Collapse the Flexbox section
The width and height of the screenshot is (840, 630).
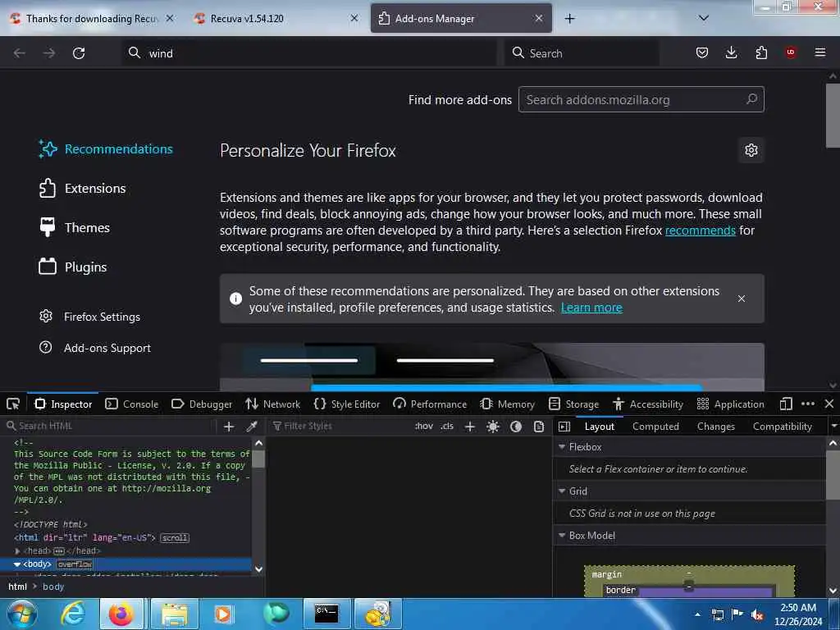point(562,447)
